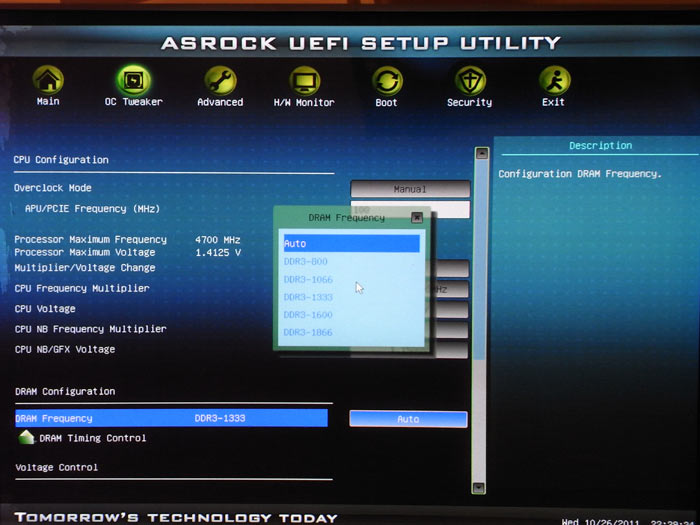
Task: Click the scrollbar down arrow
Action: tap(479, 487)
